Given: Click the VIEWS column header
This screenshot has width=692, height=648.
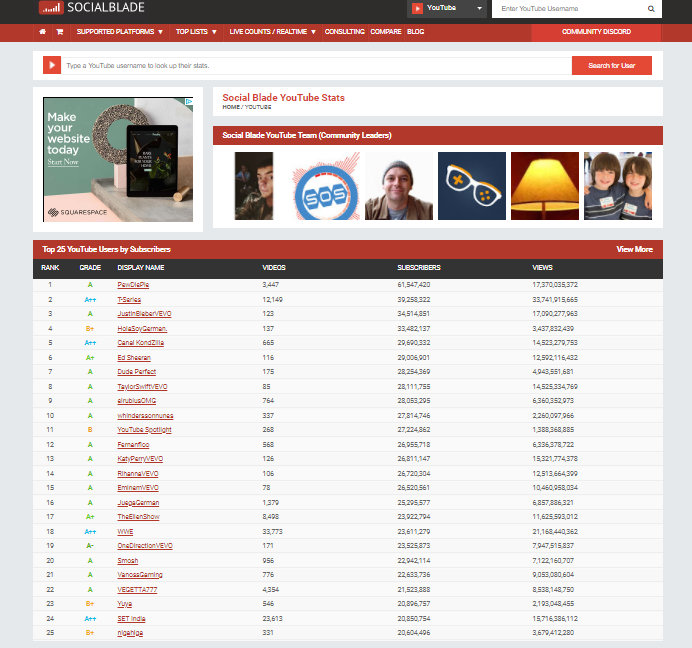Looking at the screenshot, I should tap(542, 268).
